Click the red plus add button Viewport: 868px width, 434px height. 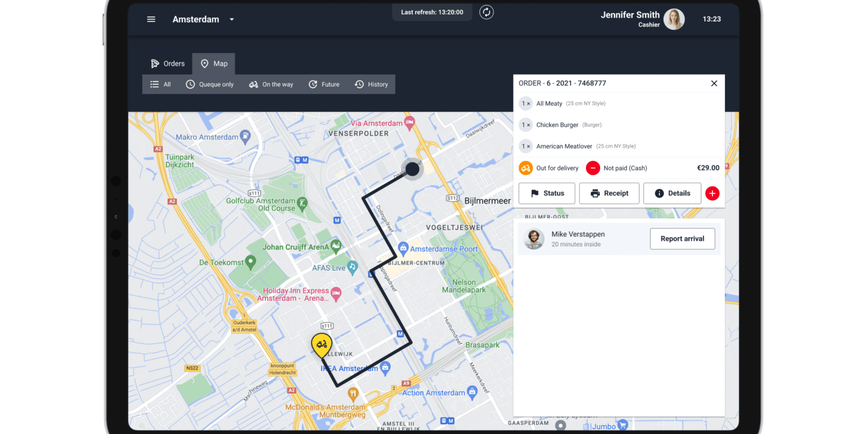point(712,194)
